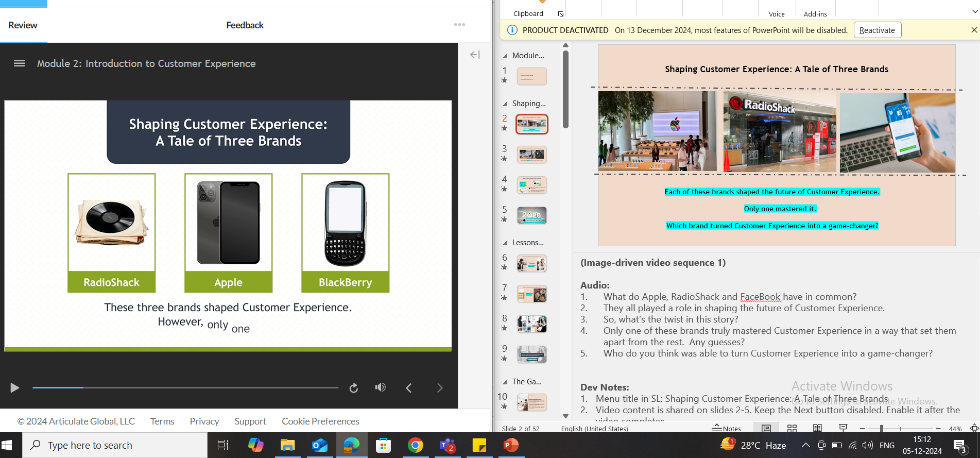
Task: Select slide 8 thumbnail
Action: [532, 324]
